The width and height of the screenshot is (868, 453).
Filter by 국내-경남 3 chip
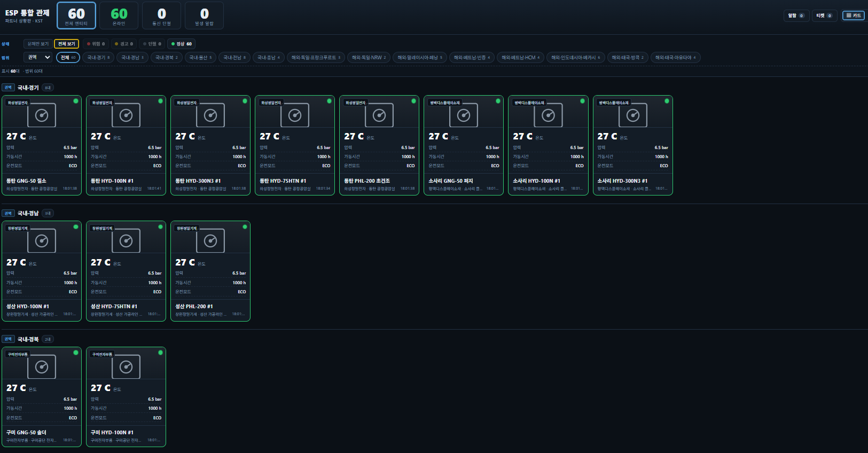pos(132,57)
